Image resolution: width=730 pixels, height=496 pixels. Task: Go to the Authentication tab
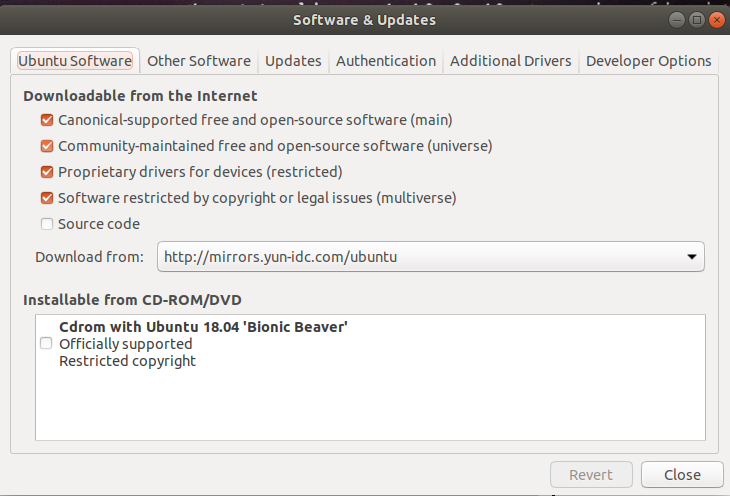tap(386, 61)
